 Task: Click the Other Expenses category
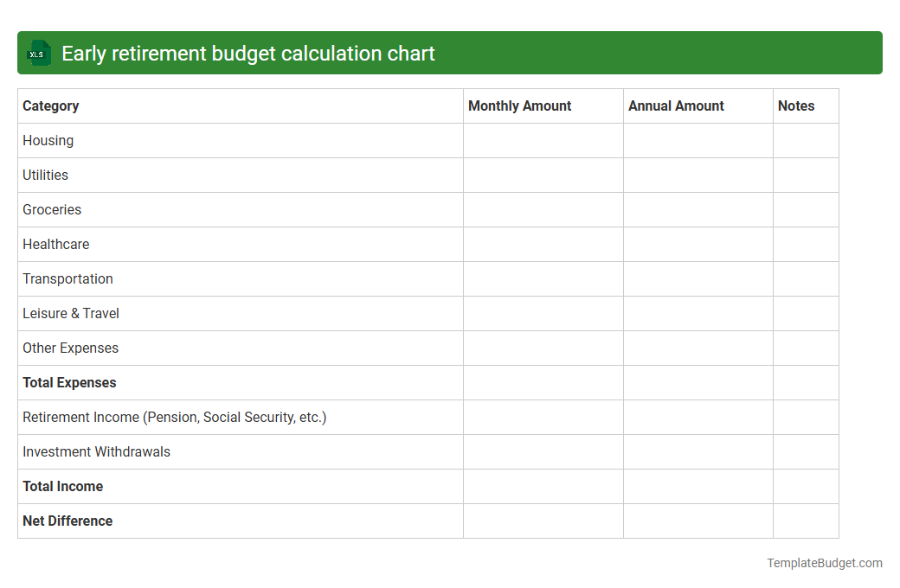click(70, 348)
